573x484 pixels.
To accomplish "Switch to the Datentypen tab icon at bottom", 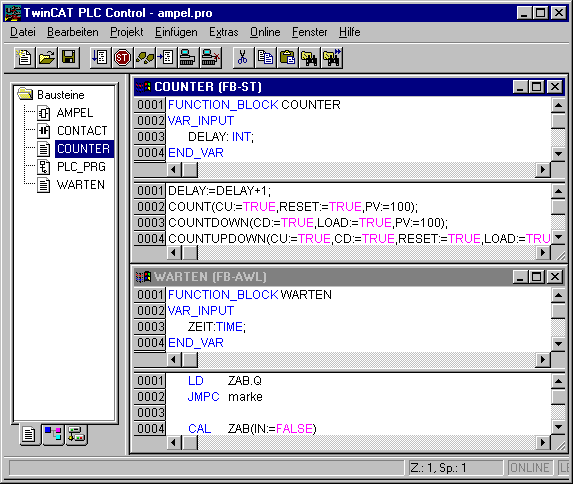I will [53, 435].
